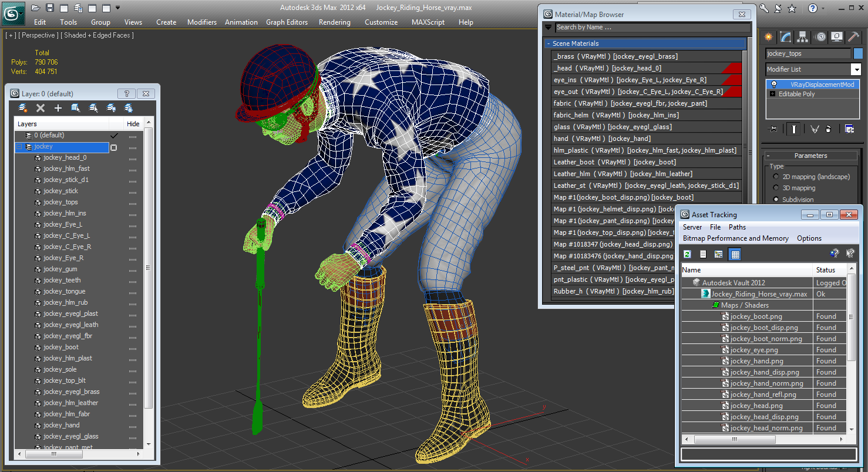Click the Pin Stack icon under modifier stack
868x472 pixels.
(x=773, y=129)
